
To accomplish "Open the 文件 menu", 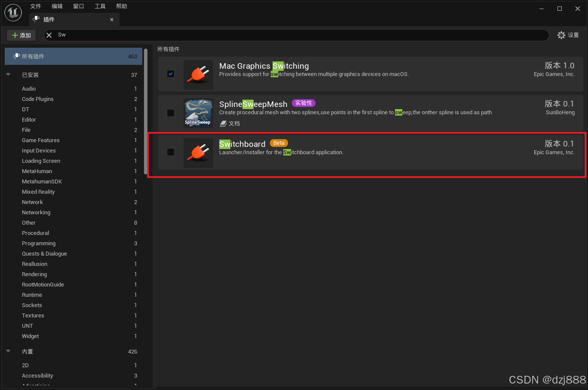I will (x=36, y=6).
